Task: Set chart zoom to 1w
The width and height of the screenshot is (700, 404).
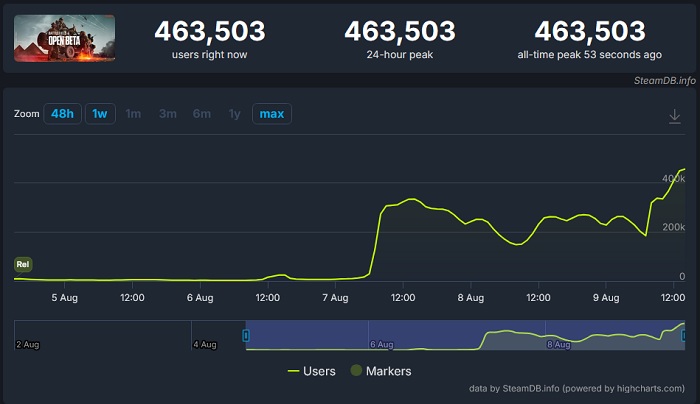Action: coord(100,114)
